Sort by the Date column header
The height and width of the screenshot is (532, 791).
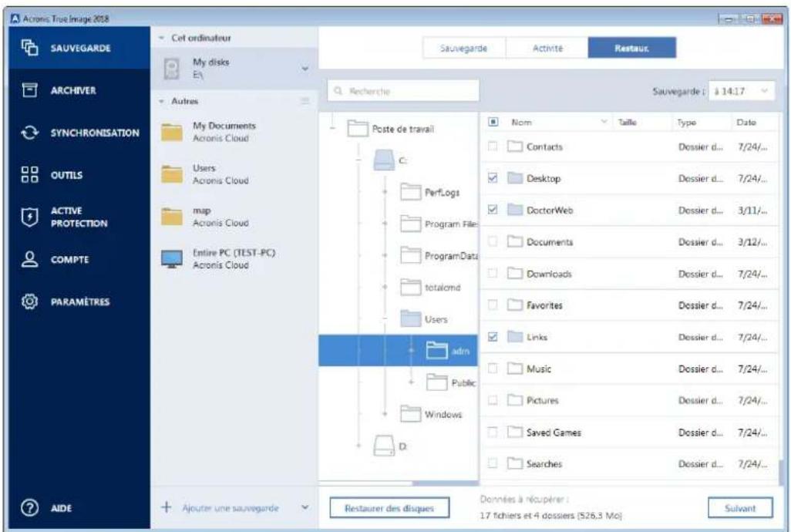pos(746,122)
